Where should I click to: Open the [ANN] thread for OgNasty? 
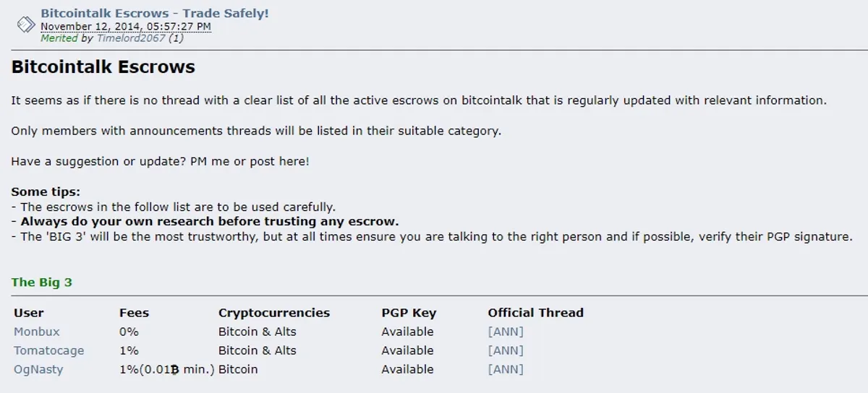[506, 369]
